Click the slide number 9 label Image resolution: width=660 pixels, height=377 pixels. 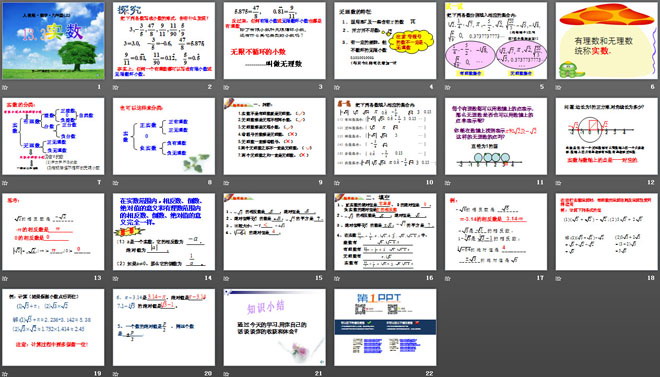tap(320, 183)
